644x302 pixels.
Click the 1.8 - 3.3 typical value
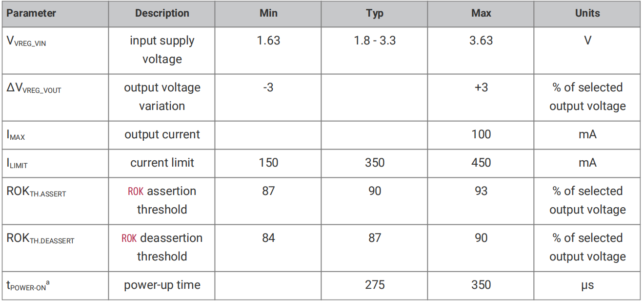tap(375, 41)
